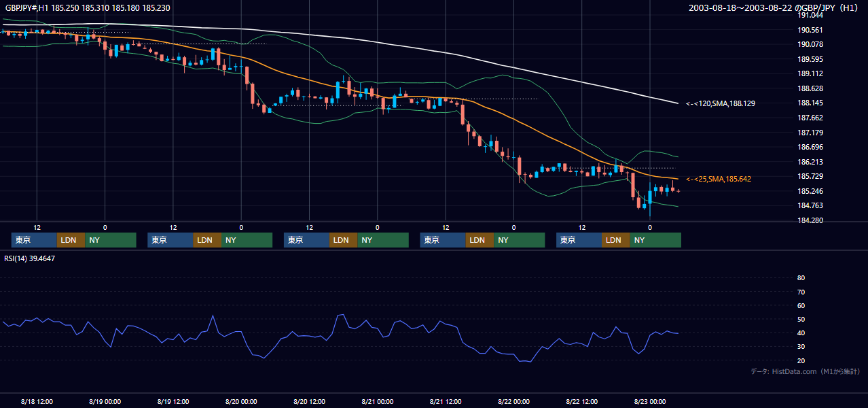
Task: Click the 184.763 price axis label
Action: click(x=810, y=205)
